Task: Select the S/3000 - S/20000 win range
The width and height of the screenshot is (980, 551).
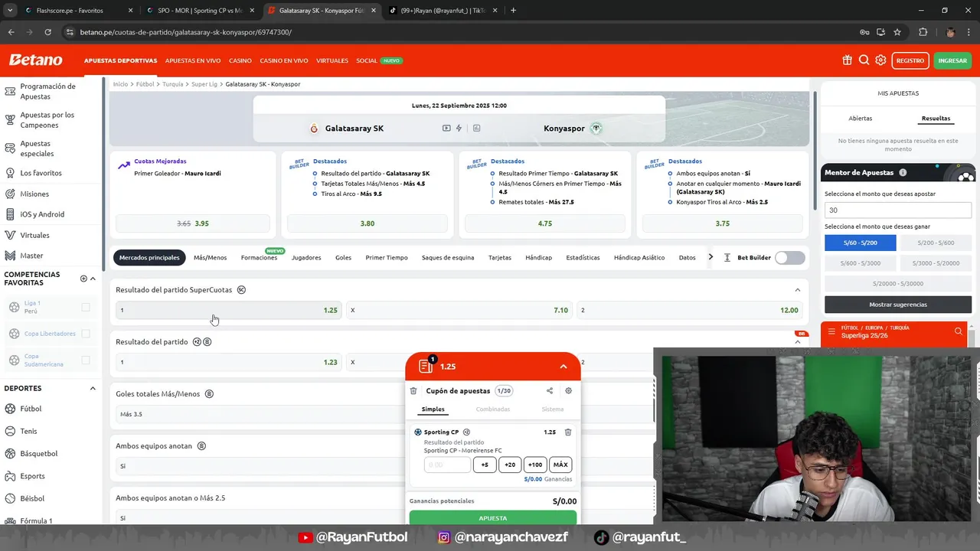Action: click(936, 262)
